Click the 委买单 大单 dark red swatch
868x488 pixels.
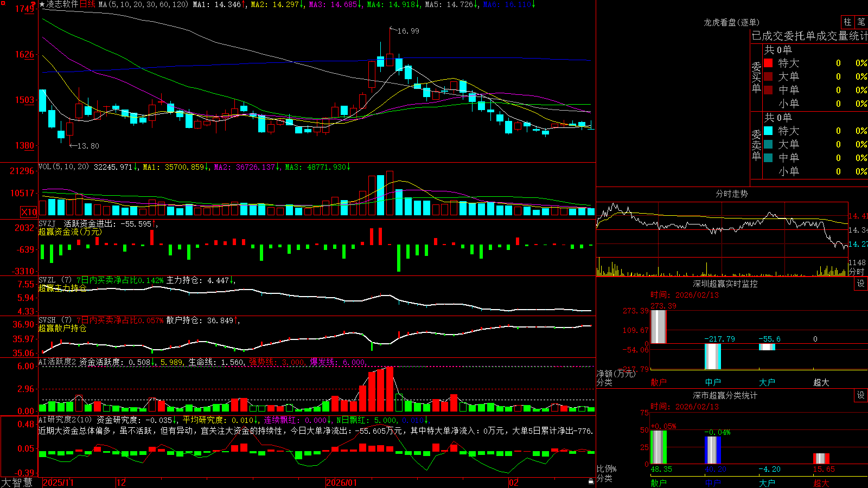[768, 76]
